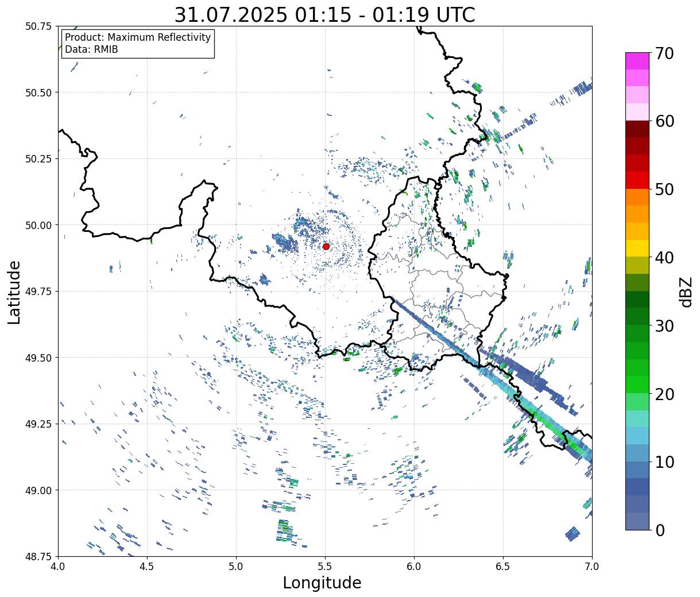Screen dimensions: 700x597
Task: Click the colorbar tick label 40
Action: coord(663,257)
